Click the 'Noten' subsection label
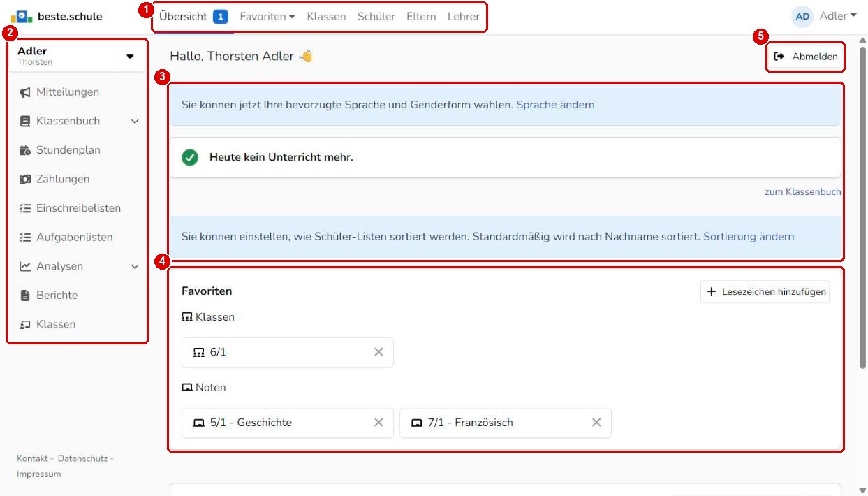 coord(211,387)
